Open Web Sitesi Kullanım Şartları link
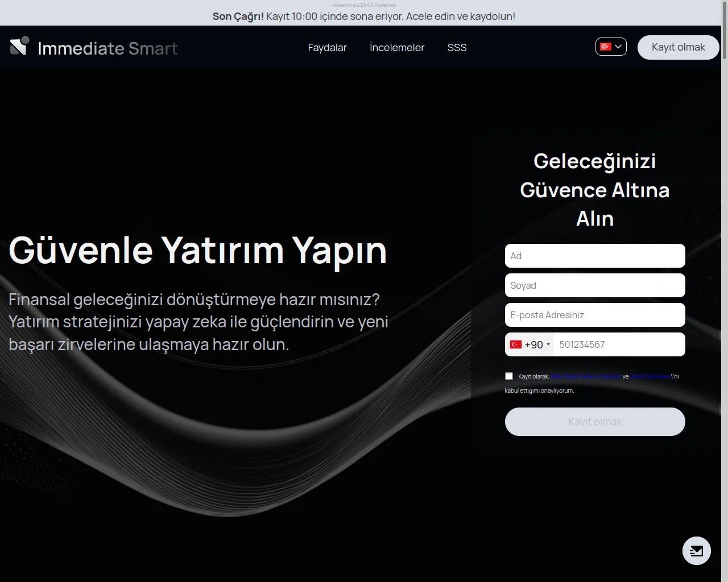728x582 pixels. pyautogui.click(x=586, y=376)
